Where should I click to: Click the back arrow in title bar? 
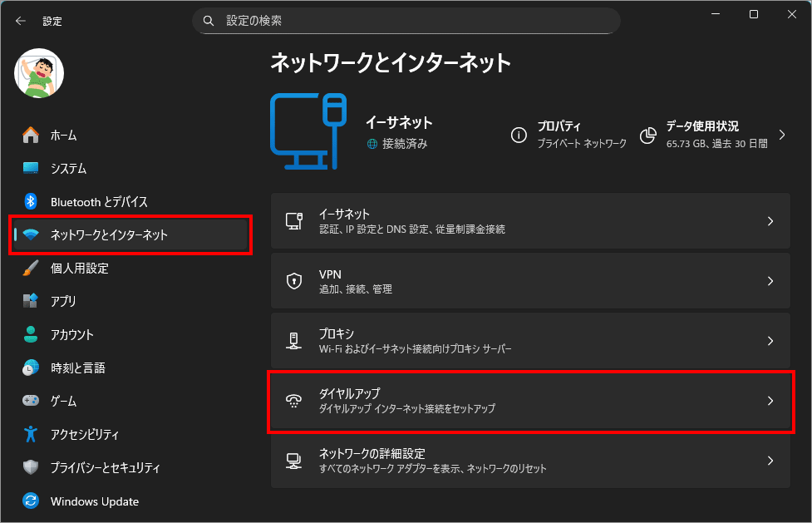pos(21,21)
